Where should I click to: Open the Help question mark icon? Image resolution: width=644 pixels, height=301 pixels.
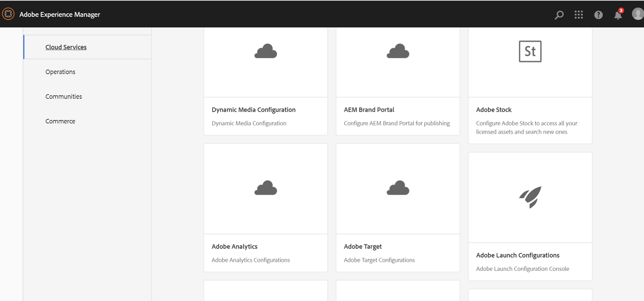click(598, 15)
